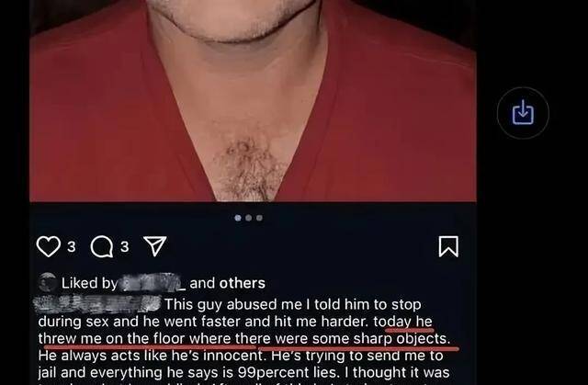Image resolution: width=588 pixels, height=385 pixels.
Task: Select the first carousel dot
Action: (238, 218)
